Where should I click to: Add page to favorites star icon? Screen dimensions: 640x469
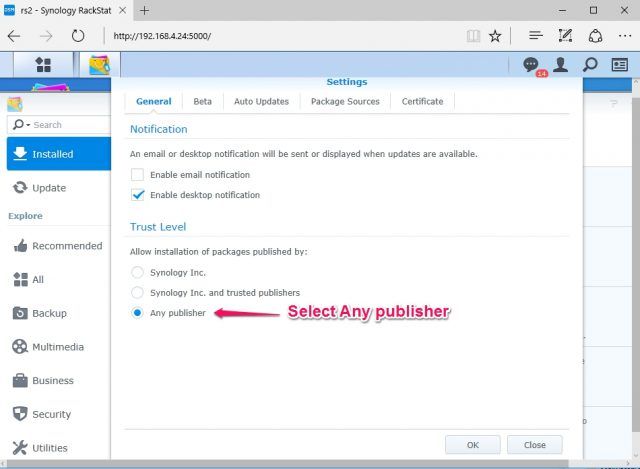tap(495, 36)
